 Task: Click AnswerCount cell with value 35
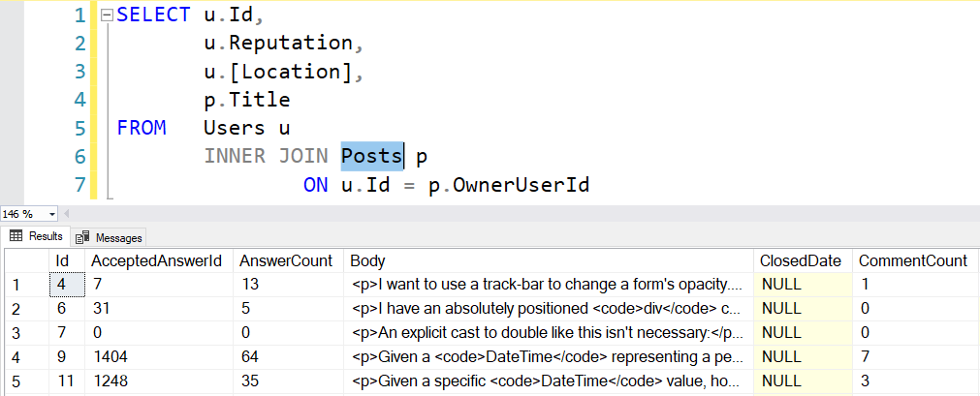point(288,381)
